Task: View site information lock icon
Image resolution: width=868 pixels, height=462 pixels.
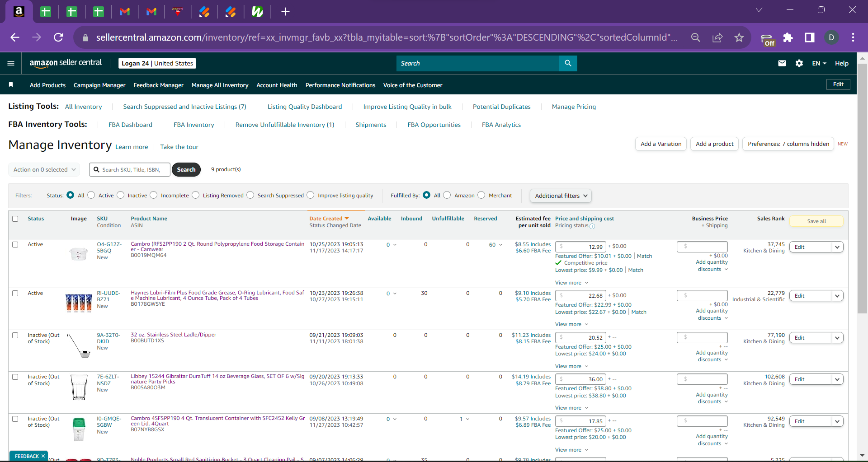Action: point(85,37)
